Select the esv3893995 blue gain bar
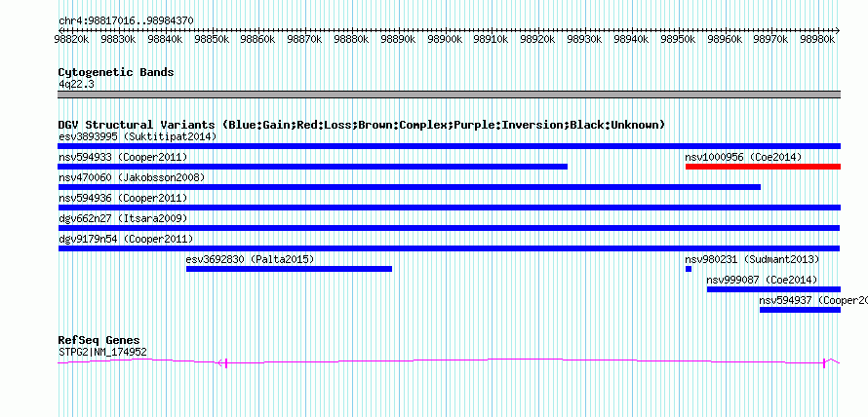 coord(449,146)
